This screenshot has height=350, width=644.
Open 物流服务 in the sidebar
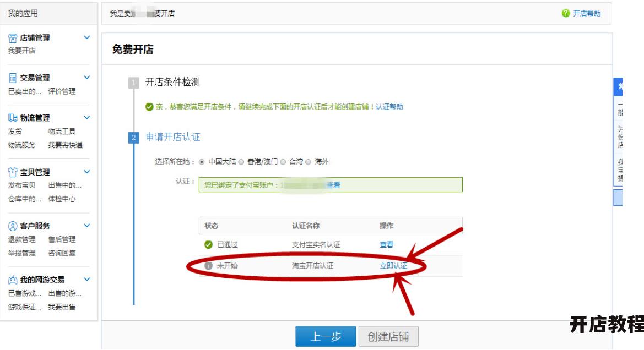pos(22,145)
